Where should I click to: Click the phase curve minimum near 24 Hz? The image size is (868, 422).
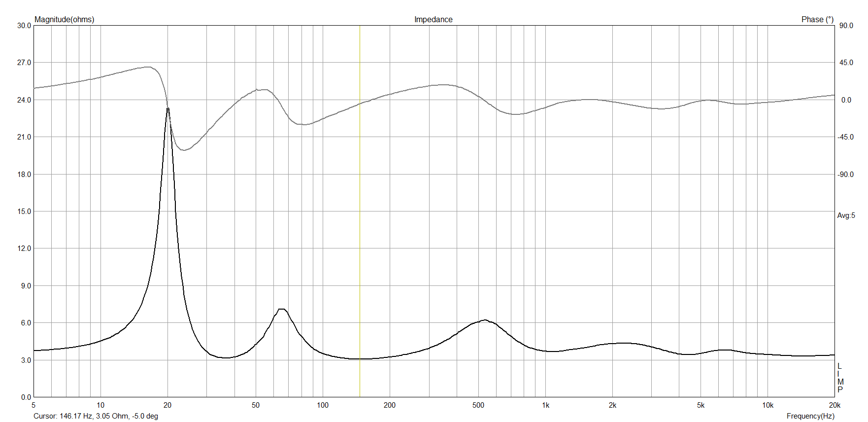tap(184, 150)
